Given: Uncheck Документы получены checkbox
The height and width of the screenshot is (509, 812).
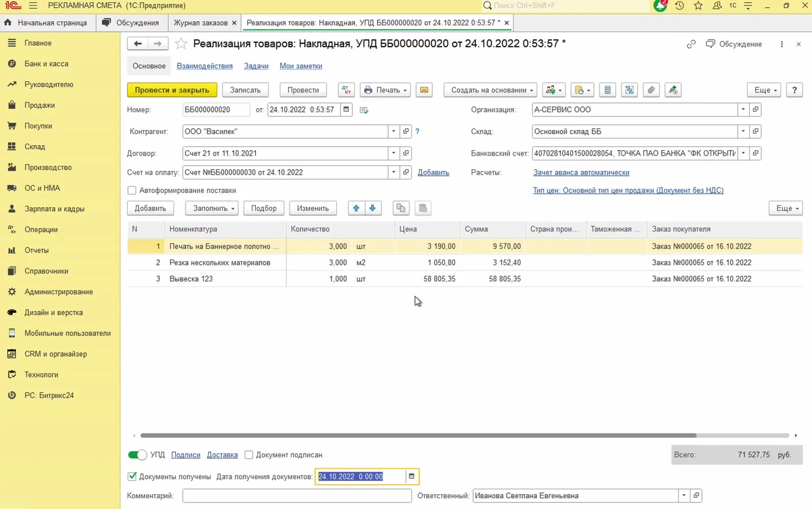Looking at the screenshot, I should 132,476.
